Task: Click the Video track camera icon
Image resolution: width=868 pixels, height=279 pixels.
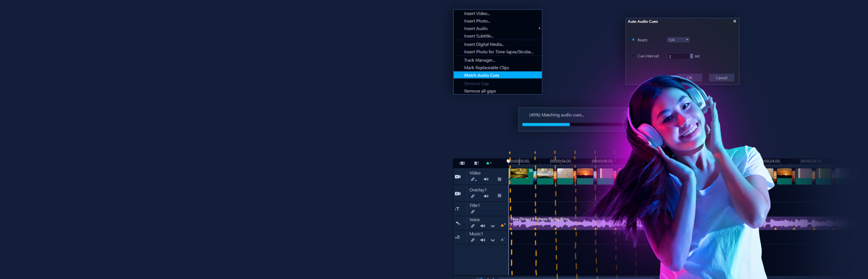Action: [x=458, y=177]
